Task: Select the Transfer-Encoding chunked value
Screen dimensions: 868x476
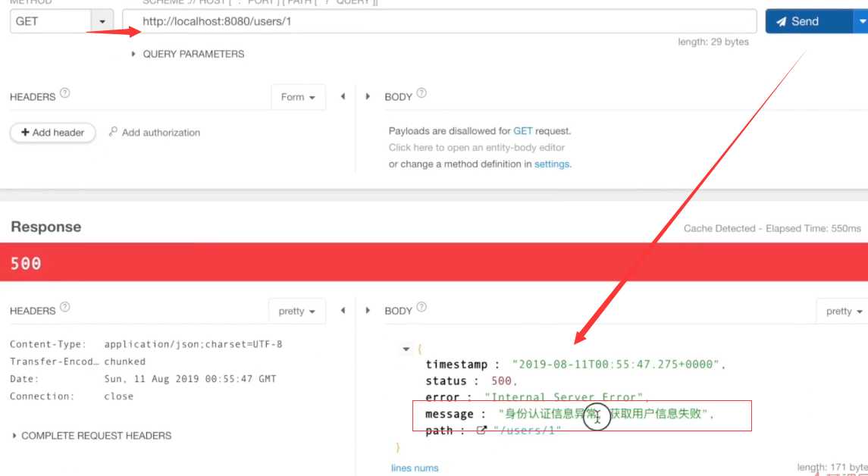Action: [124, 362]
